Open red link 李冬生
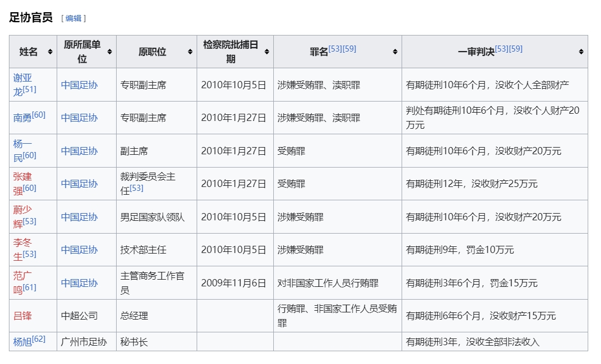Screen dimensions: 601x364 click(22, 244)
